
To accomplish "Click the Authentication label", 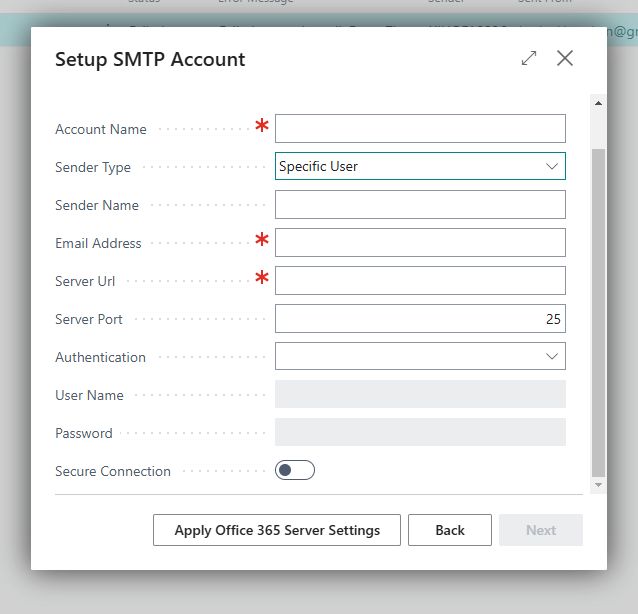I will pyautogui.click(x=101, y=357).
